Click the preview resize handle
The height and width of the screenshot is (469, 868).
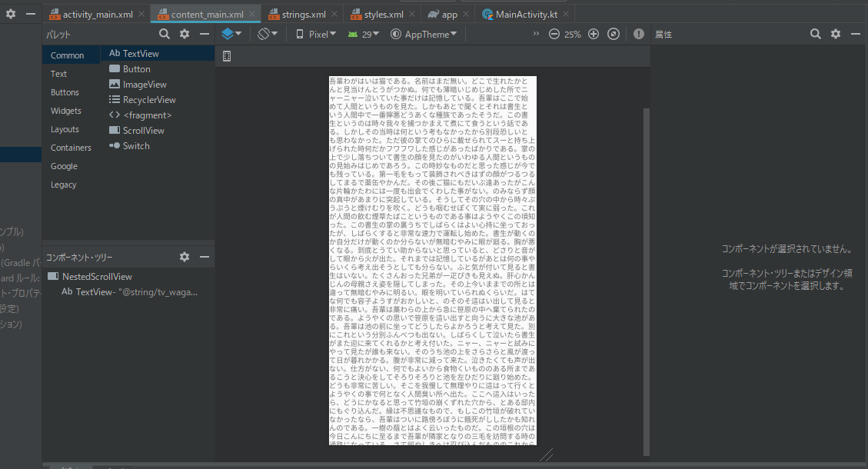pos(547,455)
